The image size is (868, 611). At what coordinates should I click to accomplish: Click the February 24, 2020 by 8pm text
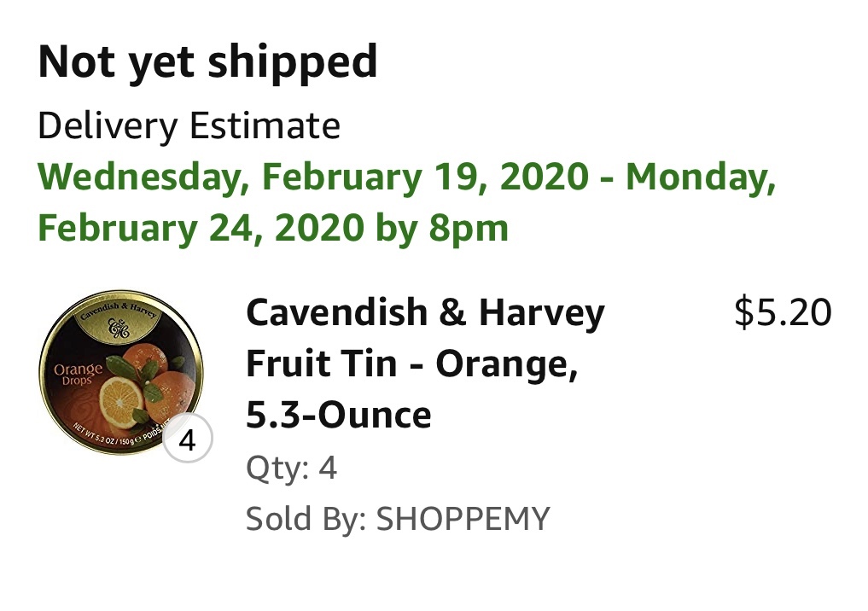273,228
